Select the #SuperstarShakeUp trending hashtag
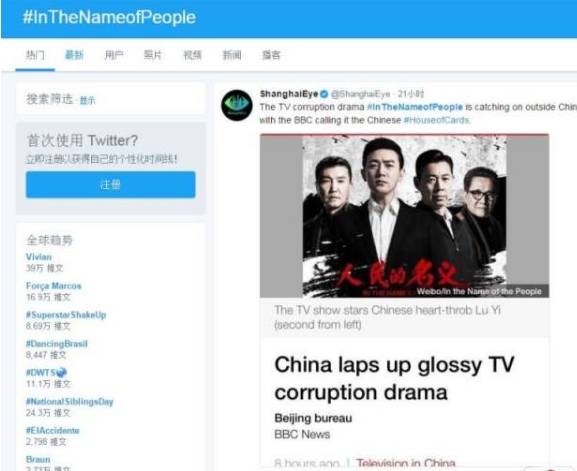 click(x=66, y=315)
